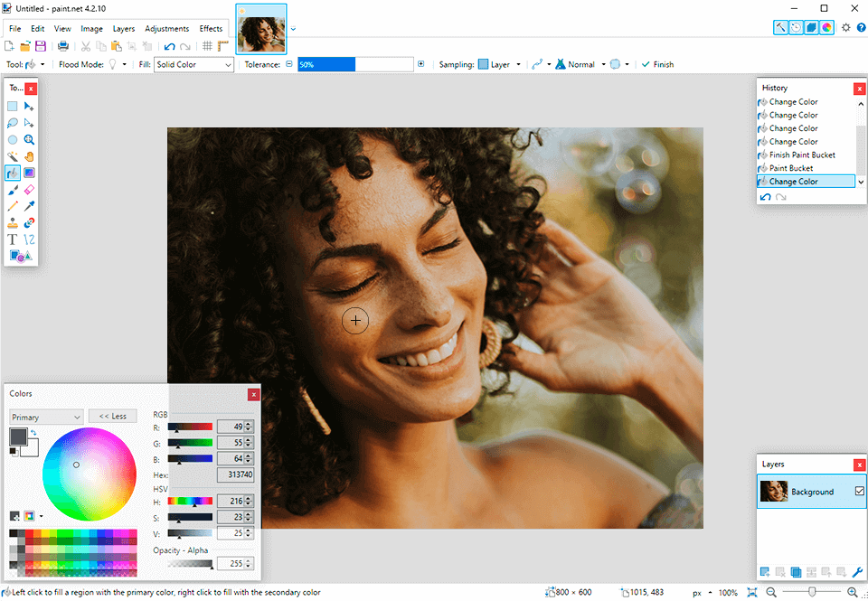Screen dimensions: 868x601
Task: Click the New file icon
Action: (x=9, y=46)
